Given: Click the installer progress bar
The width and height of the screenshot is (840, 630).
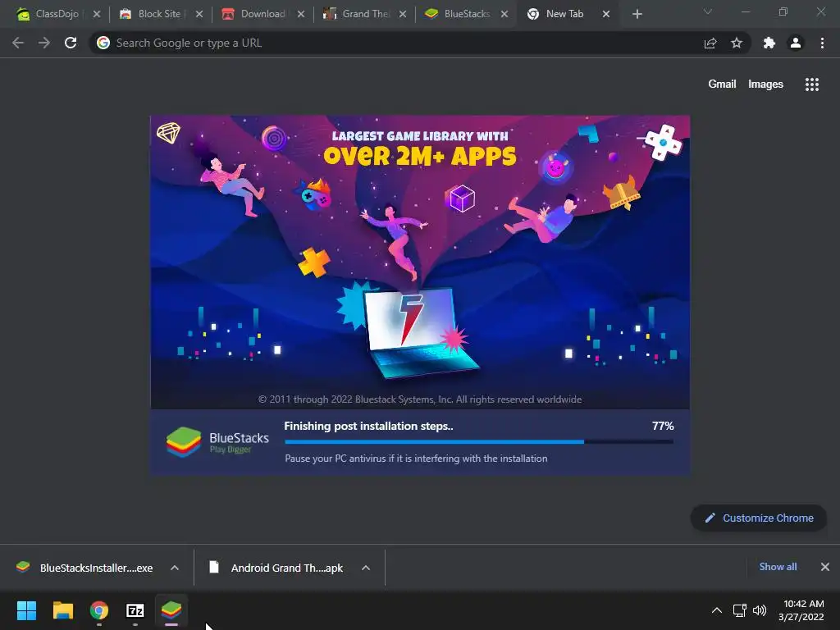Looking at the screenshot, I should click(x=479, y=442).
